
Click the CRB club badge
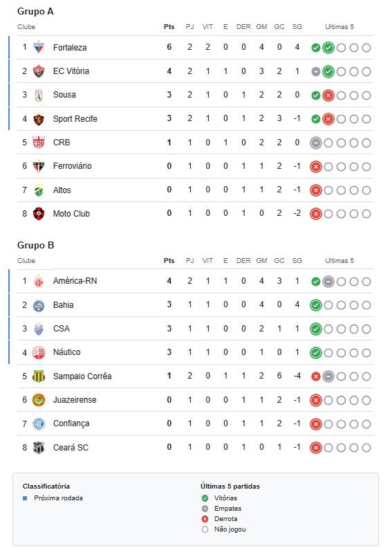click(39, 143)
